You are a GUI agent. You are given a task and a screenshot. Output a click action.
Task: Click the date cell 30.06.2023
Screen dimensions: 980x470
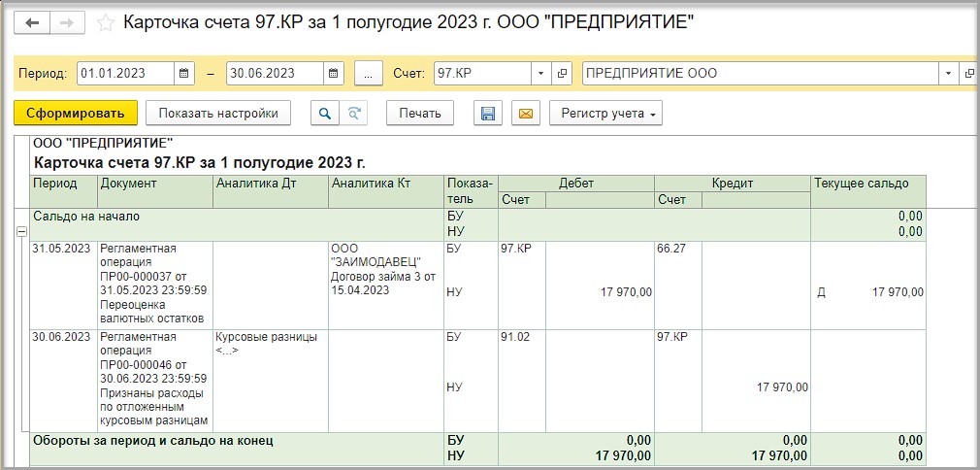click(64, 381)
